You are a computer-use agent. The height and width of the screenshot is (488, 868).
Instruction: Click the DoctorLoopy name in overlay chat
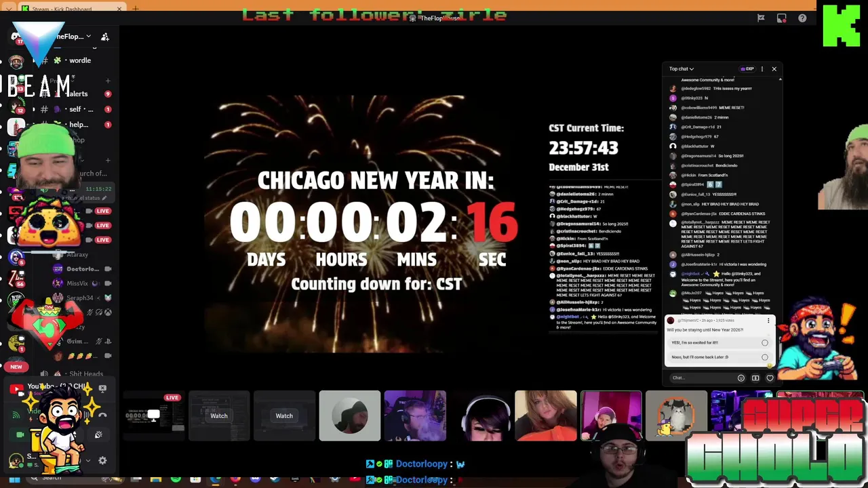coord(422,464)
